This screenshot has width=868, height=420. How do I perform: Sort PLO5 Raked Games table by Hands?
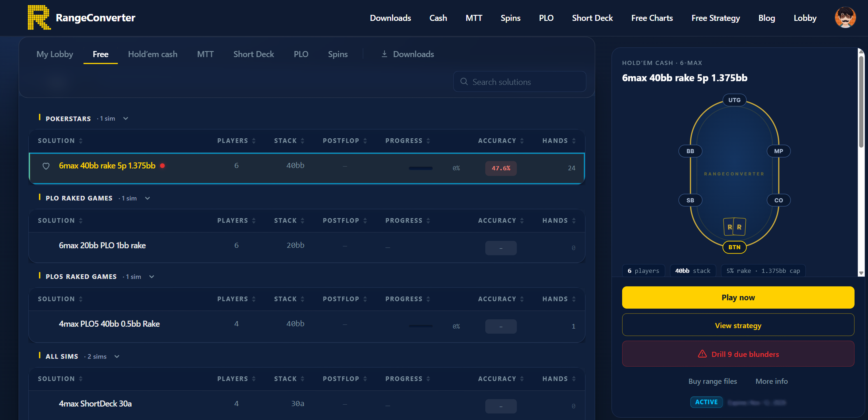pos(559,299)
